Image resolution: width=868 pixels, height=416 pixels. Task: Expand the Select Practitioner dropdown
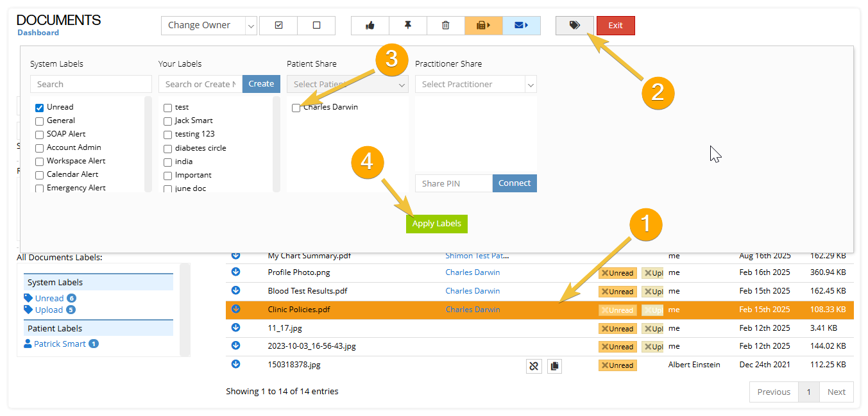(x=476, y=84)
